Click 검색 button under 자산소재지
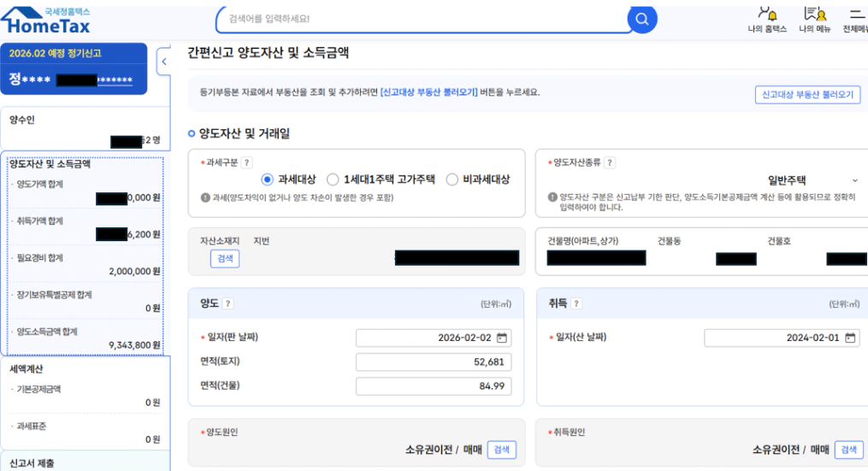 (225, 258)
